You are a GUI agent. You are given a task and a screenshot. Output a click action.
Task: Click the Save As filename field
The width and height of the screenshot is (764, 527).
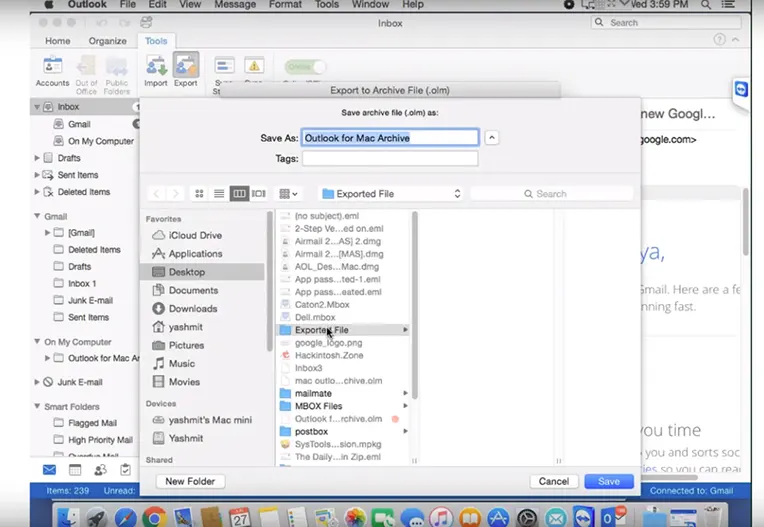[390, 138]
